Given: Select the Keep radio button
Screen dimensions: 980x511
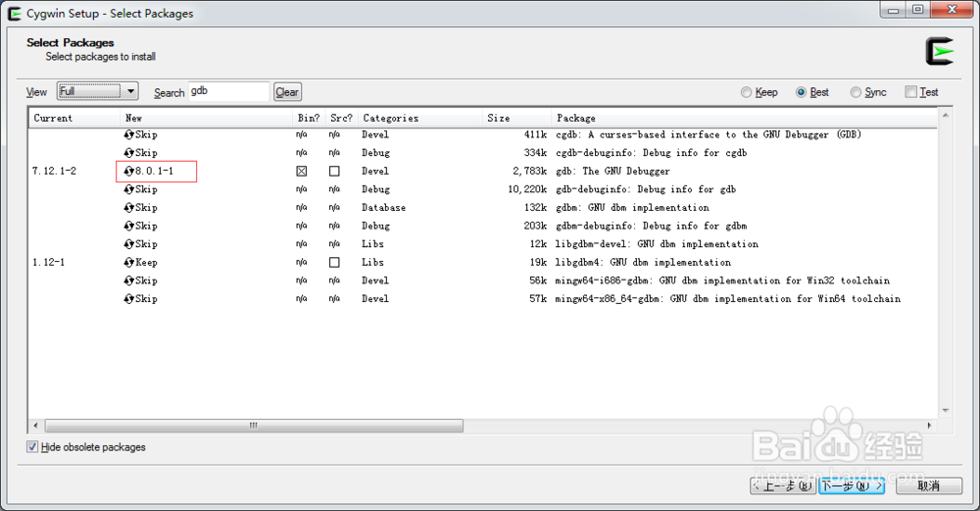Looking at the screenshot, I should 746,92.
